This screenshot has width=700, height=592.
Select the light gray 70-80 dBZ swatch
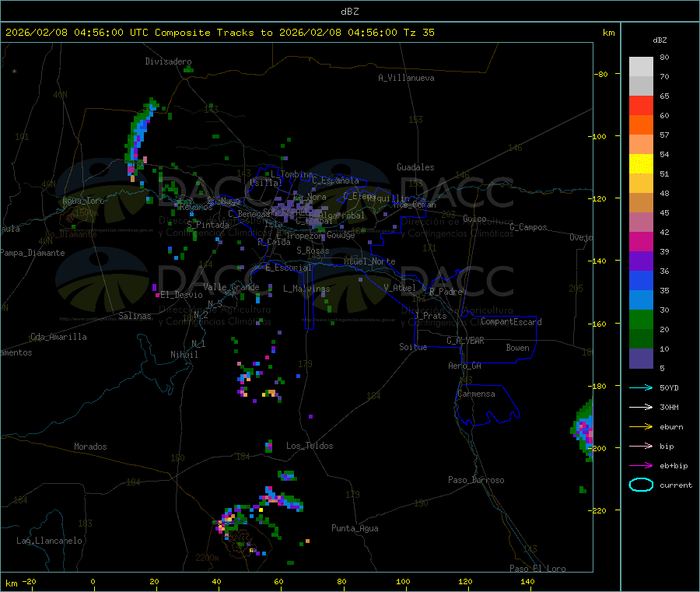coord(641,67)
